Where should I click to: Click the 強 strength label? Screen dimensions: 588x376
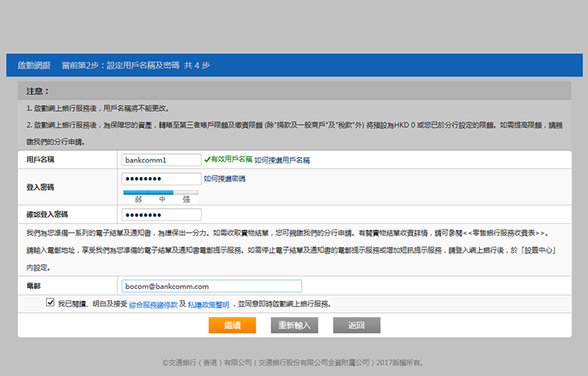point(186,198)
